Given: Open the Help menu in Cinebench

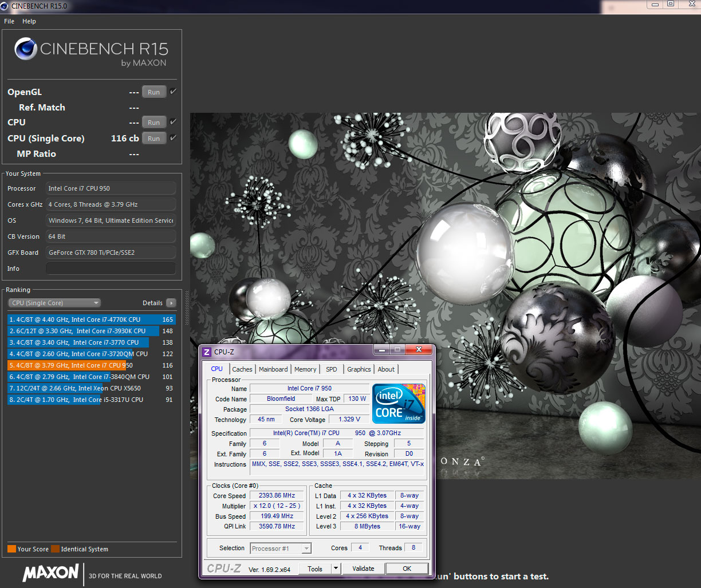Looking at the screenshot, I should pos(29,21).
